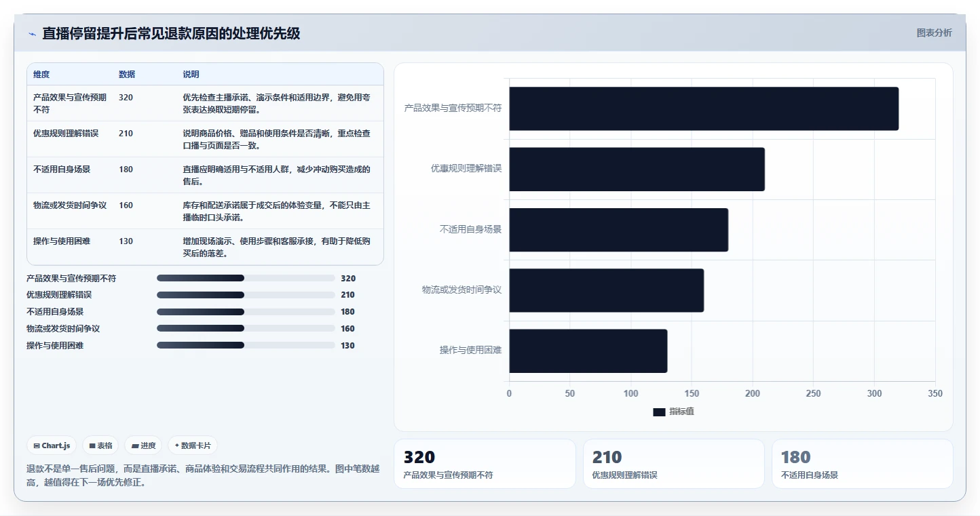Toggle the 指标值 legend swatch

[x=659, y=412]
